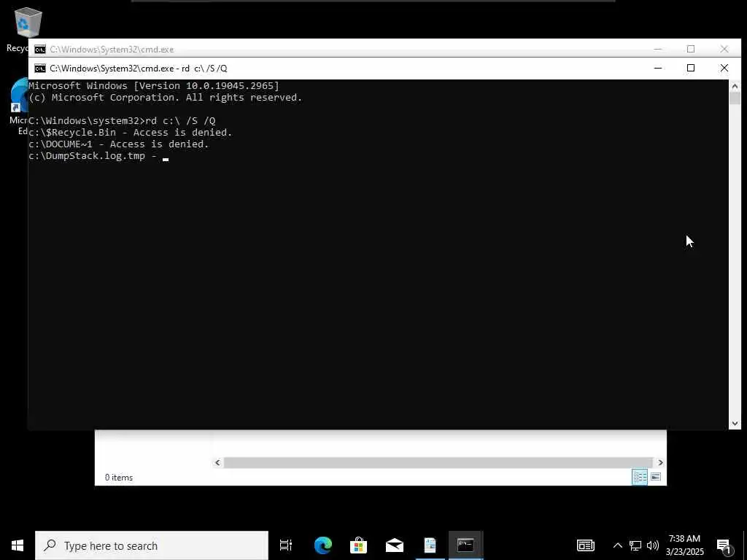Screen dimensions: 747x560
Task: Open the Mail app on the taskbar
Action: (395, 545)
